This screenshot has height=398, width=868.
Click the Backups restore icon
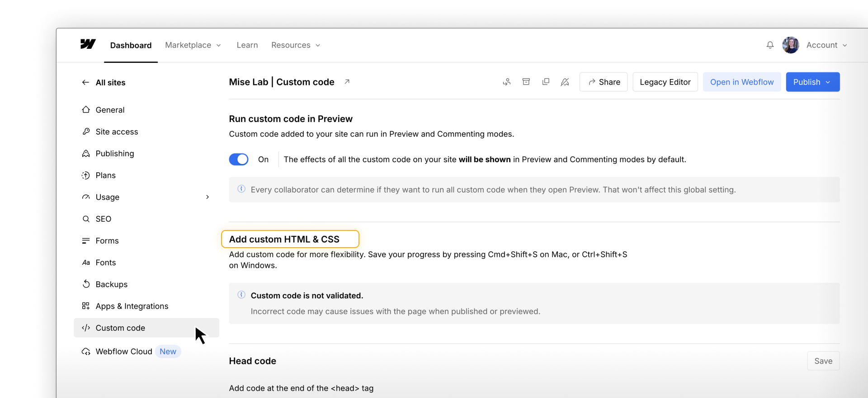(86, 284)
